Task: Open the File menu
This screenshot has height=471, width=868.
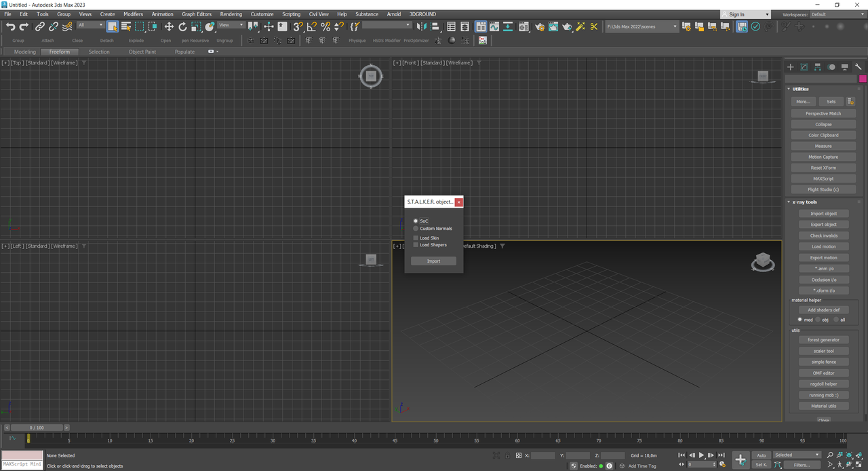Action: pos(7,14)
